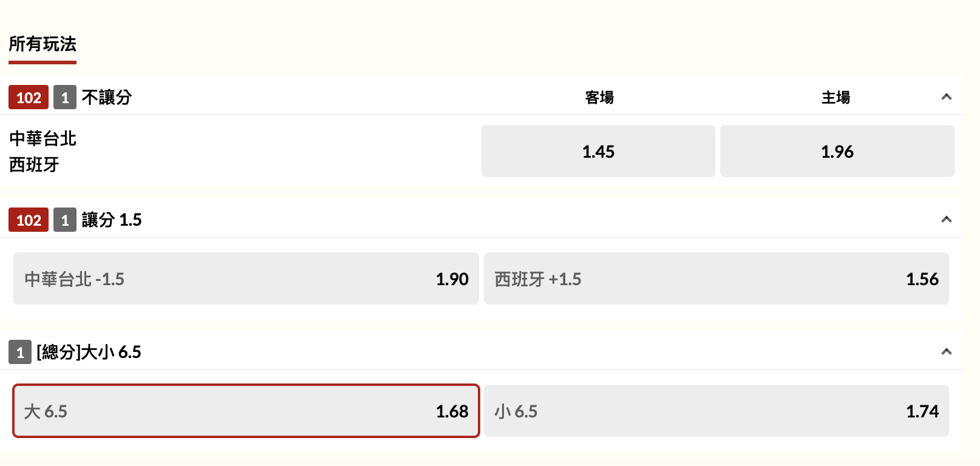Switch to the 所有玩法 tab
The height and width of the screenshot is (466, 980).
click(41, 44)
